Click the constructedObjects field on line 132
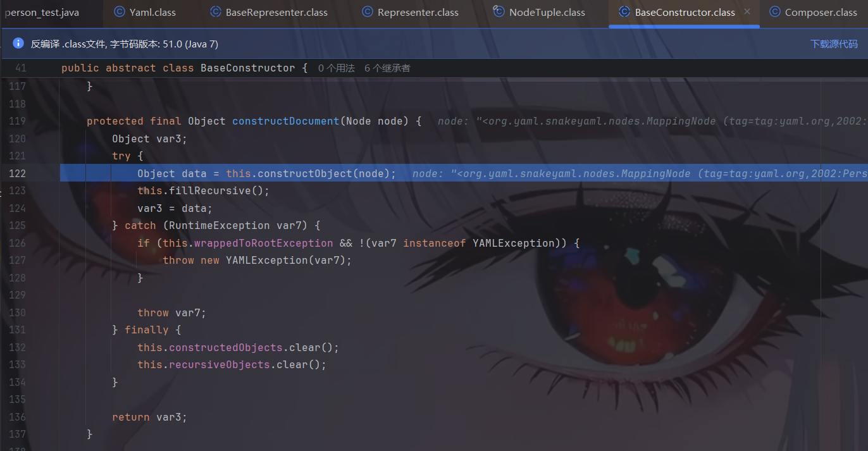 (x=226, y=347)
